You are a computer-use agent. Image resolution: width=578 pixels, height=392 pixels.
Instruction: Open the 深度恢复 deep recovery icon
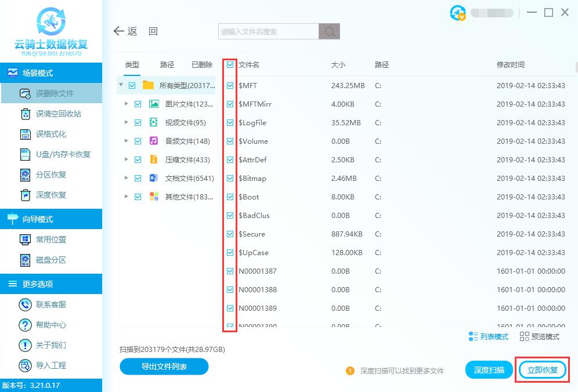tap(25, 195)
